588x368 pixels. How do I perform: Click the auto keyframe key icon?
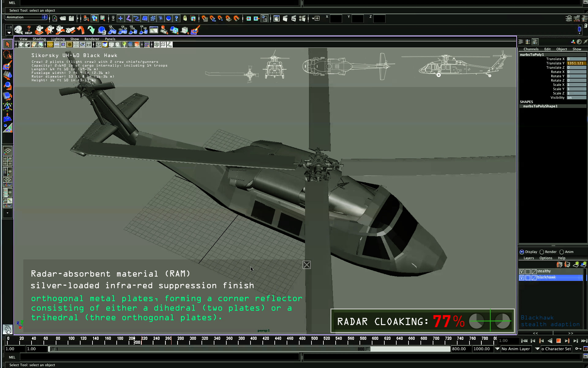click(x=578, y=349)
